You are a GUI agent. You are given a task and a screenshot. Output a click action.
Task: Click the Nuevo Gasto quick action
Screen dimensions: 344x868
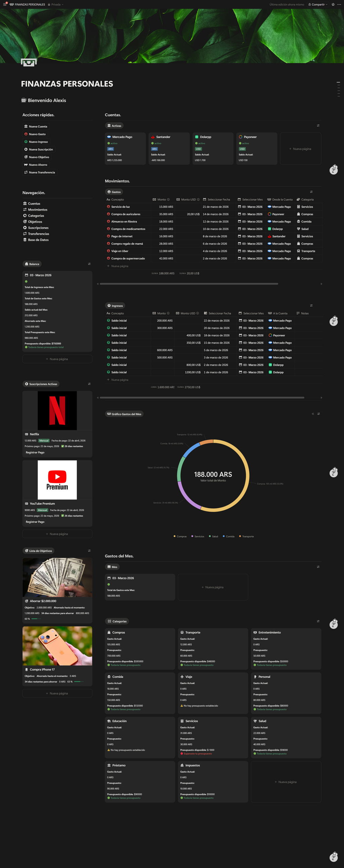pyautogui.click(x=35, y=134)
